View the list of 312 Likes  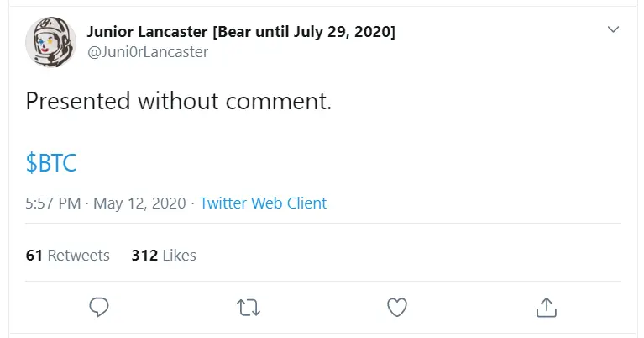[164, 256]
